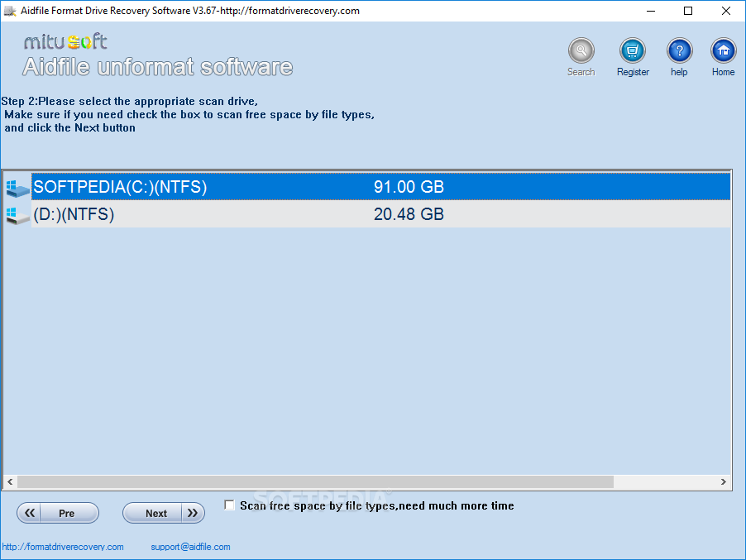
Task: Minimize the Aidfile window
Action: click(x=651, y=11)
